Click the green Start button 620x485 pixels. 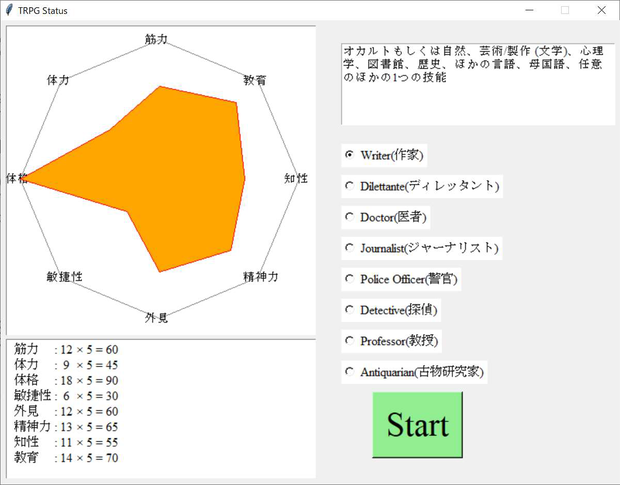[417, 425]
